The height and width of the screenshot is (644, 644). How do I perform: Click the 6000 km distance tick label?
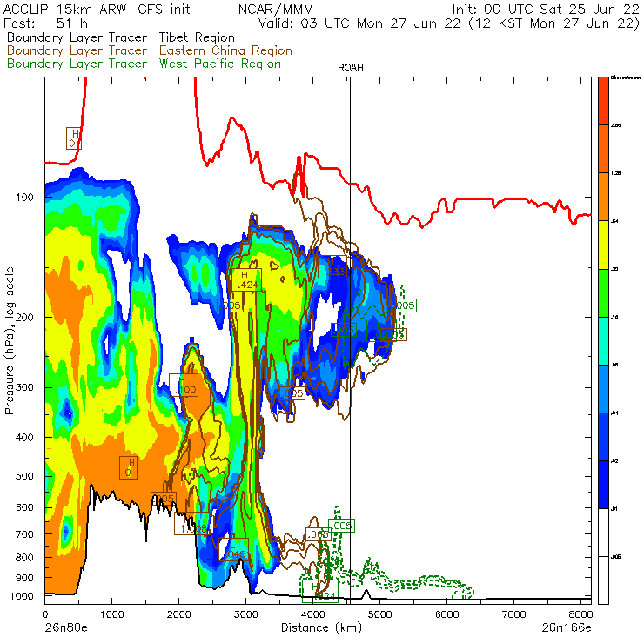pos(446,614)
